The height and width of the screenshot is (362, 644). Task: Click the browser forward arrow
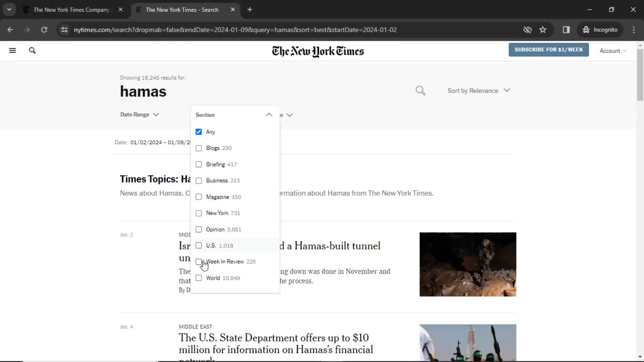point(27,30)
